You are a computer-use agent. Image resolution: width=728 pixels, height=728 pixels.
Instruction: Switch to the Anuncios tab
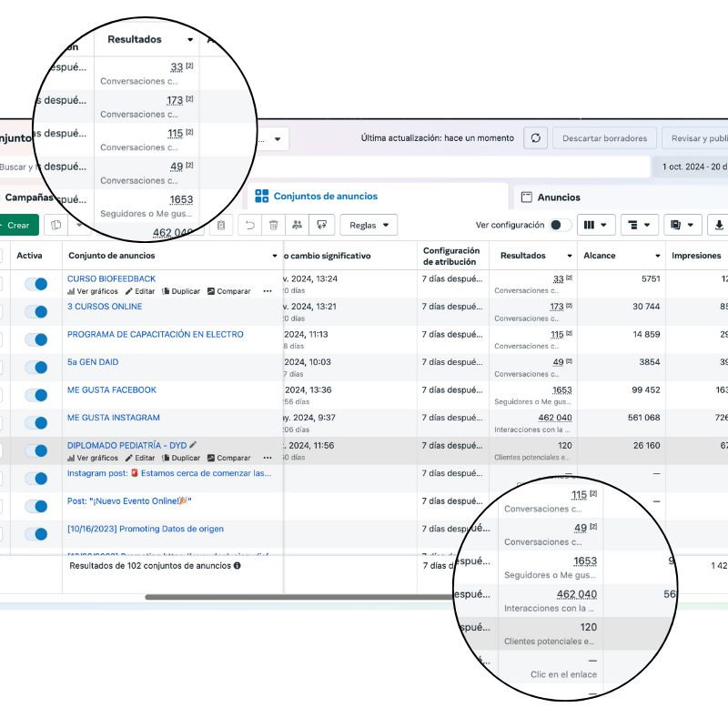tap(558, 197)
